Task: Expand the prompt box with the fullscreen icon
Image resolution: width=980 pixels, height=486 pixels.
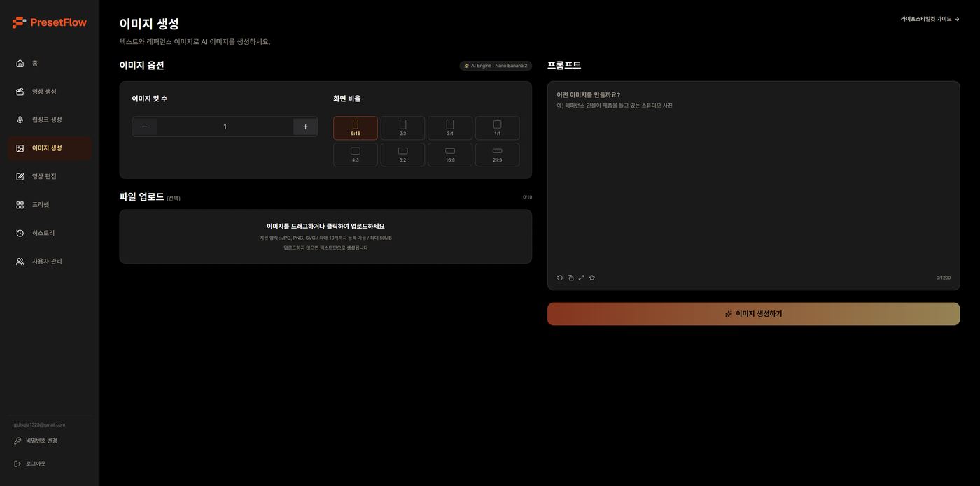Action: [x=581, y=278]
